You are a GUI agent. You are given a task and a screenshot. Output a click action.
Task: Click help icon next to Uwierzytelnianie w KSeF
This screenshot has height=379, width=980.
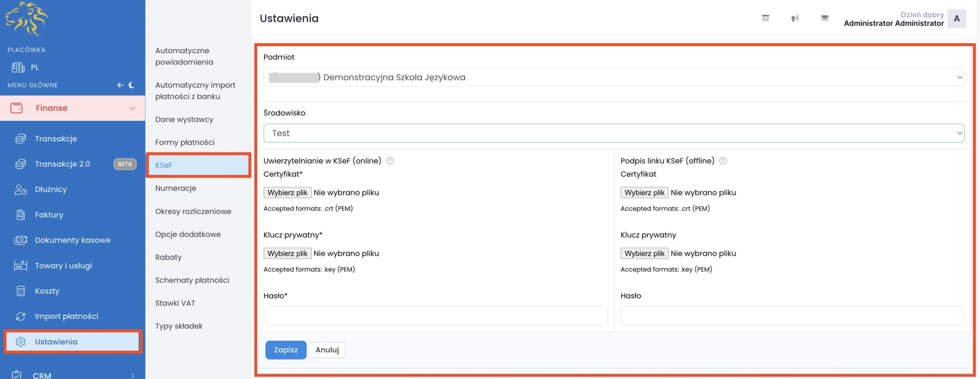[x=390, y=161]
